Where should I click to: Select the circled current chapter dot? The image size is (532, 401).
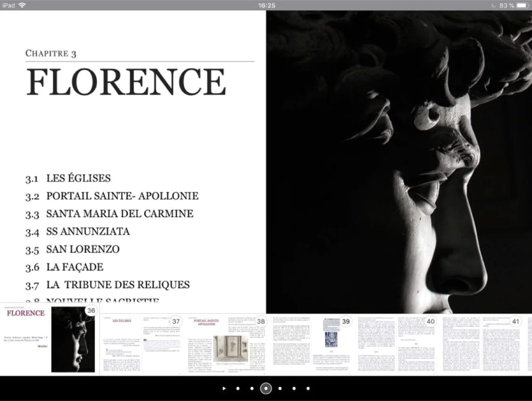pos(266,389)
